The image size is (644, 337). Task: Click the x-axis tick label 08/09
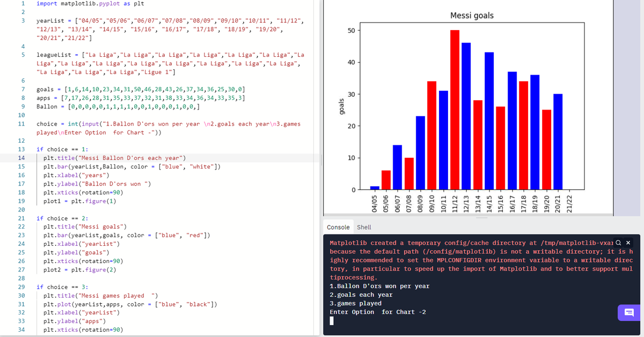(x=421, y=204)
